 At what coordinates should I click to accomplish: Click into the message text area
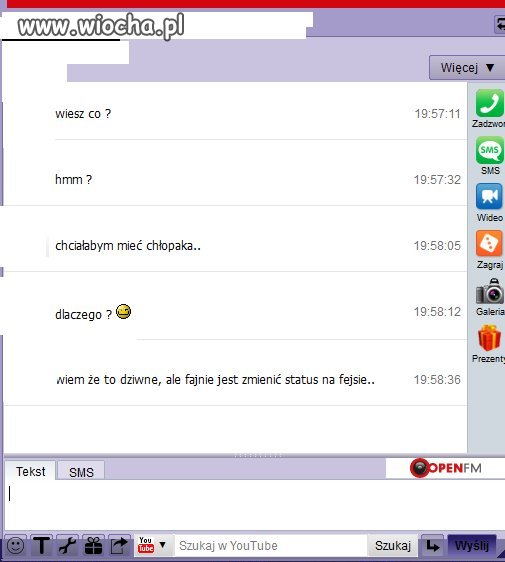coord(255,504)
